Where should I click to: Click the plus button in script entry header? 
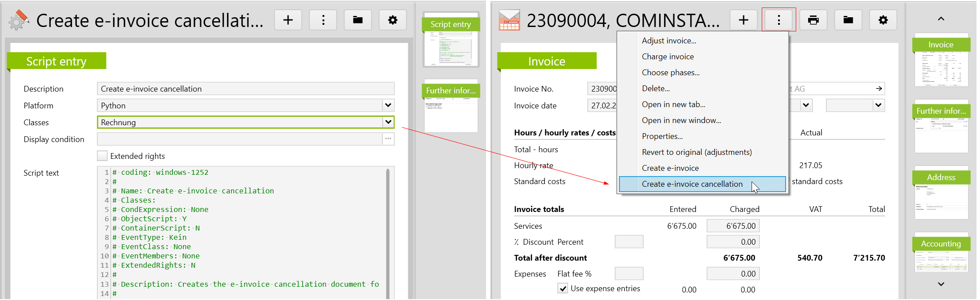coord(288,20)
